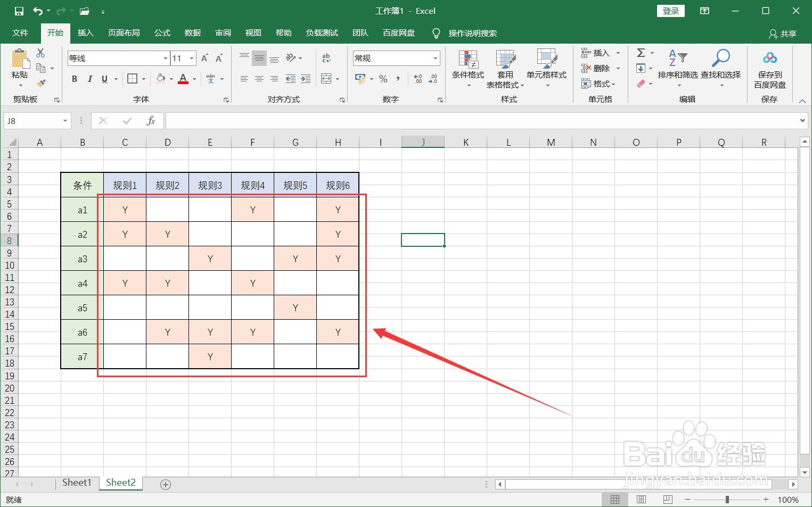812x507 pixels.
Task: Switch to 数据 tab
Action: [193, 33]
